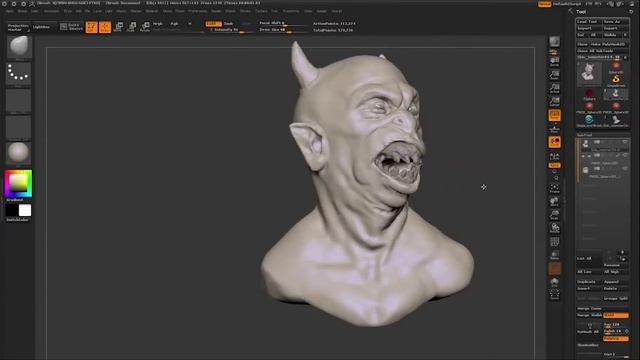Select the Sphere3D tool thumbnail
The image size is (640, 360).
616,67
